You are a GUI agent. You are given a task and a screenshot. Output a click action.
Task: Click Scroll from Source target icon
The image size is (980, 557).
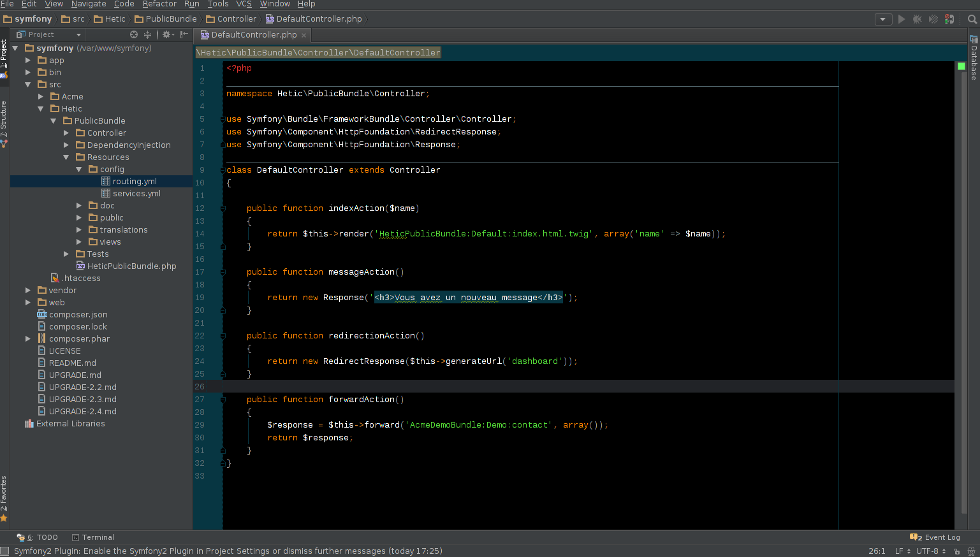[134, 34]
